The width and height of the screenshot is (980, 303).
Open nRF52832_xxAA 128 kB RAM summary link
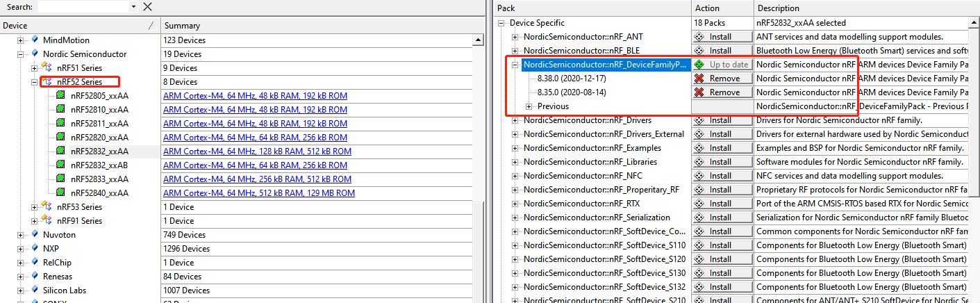click(x=257, y=151)
